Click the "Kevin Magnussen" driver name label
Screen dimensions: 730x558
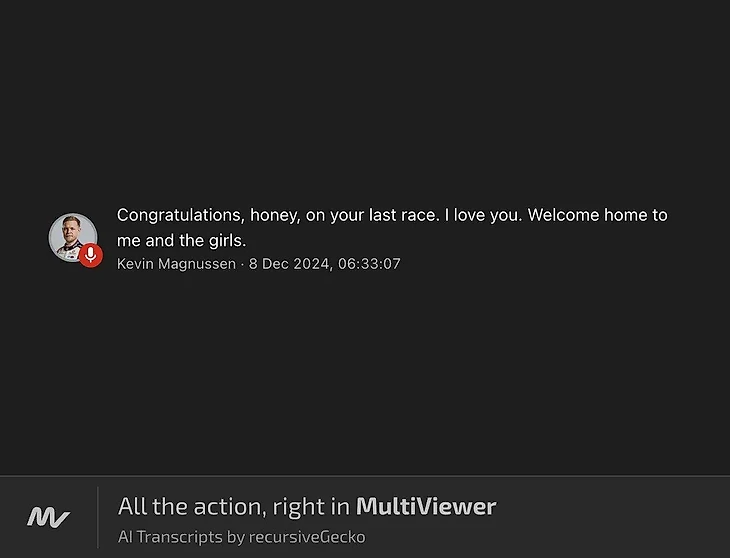[176, 264]
